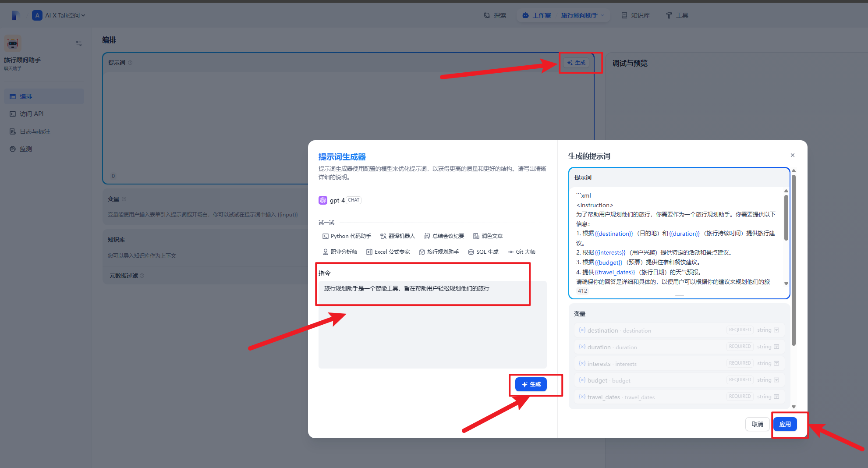Try the 翻译机器人 template
This screenshot has height=468, width=868.
(397, 236)
